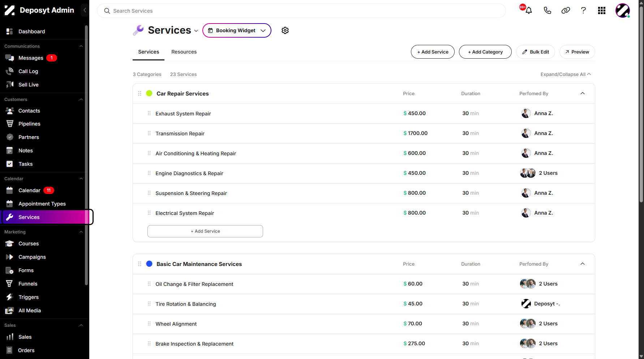
Task: Collapse Car Repair Services category
Action: (x=583, y=93)
